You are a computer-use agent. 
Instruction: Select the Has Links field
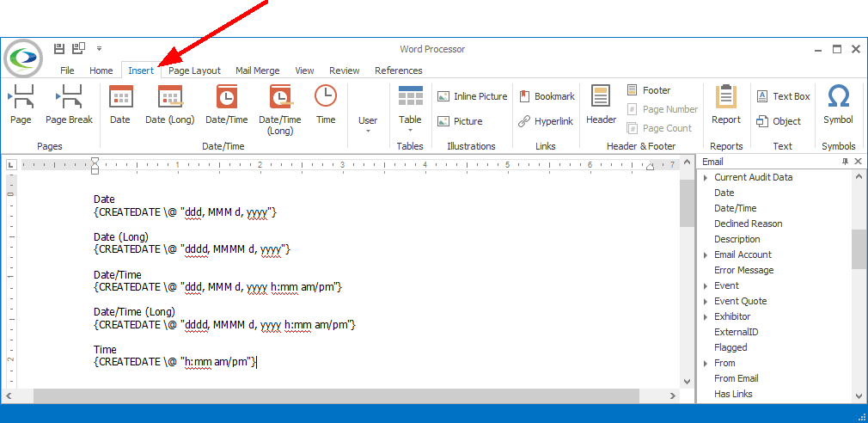click(733, 395)
